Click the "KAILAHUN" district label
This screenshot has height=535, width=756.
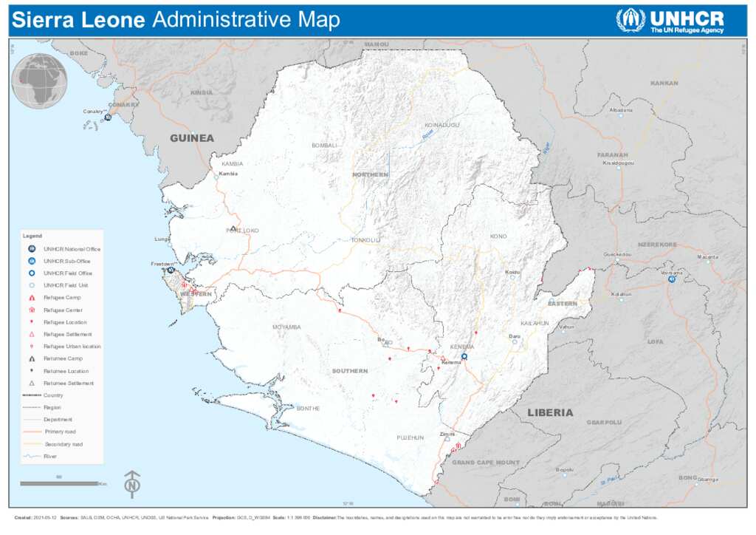[535, 323]
